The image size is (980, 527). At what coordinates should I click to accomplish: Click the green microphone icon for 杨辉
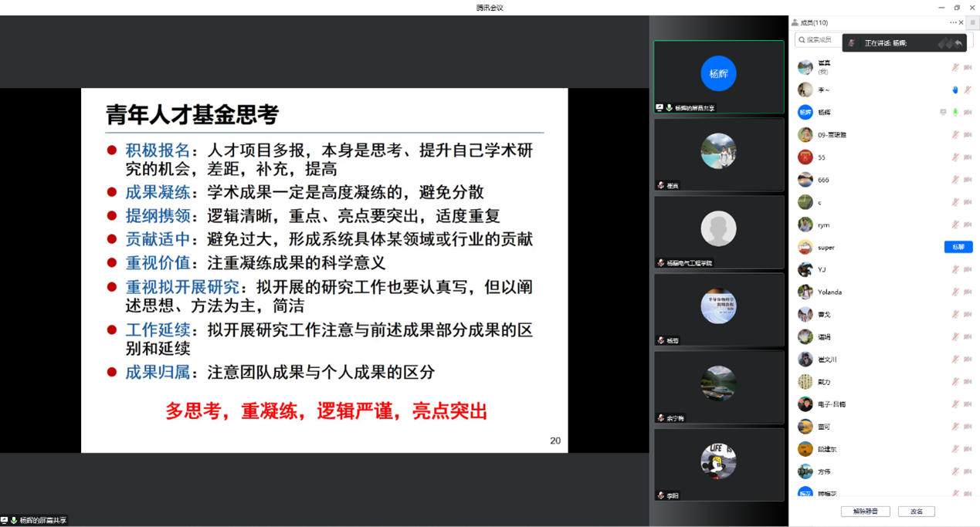pos(955,113)
